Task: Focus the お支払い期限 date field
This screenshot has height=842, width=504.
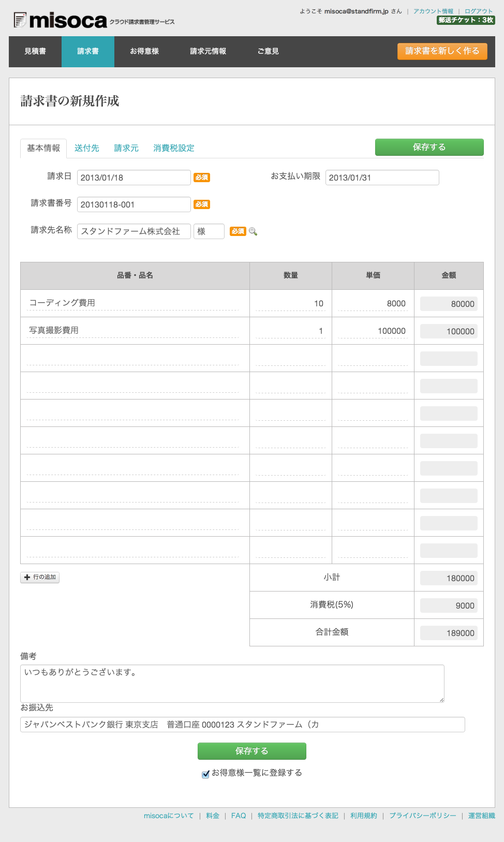Action: point(382,178)
